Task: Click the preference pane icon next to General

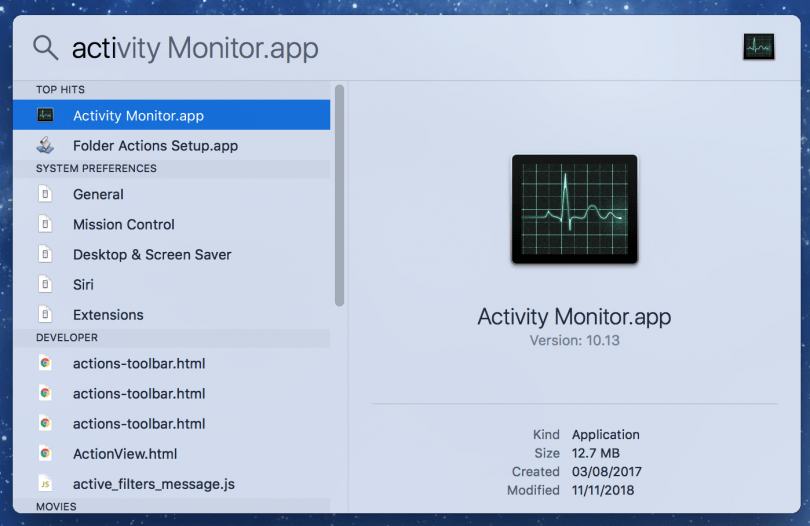Action: (45, 194)
